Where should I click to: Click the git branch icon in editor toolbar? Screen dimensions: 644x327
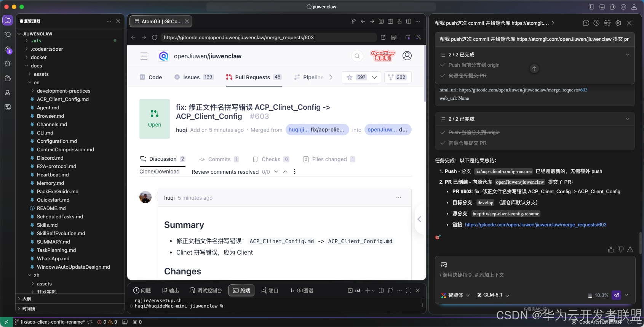(x=354, y=21)
